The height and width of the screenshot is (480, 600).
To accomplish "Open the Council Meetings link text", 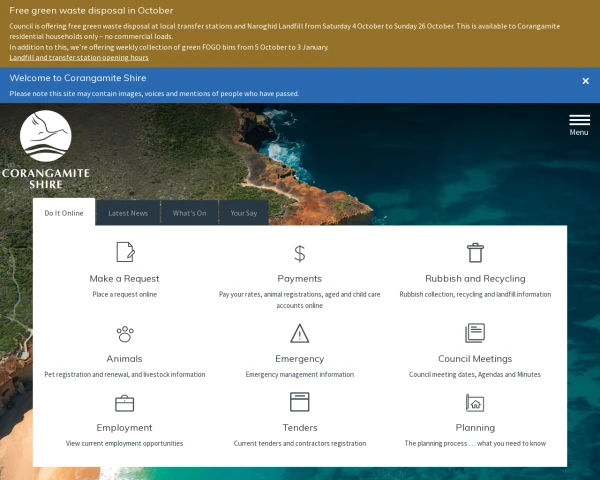I will click(475, 359).
